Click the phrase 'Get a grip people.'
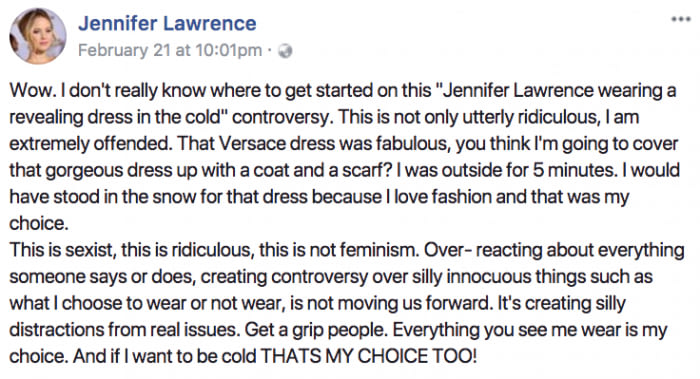The image size is (700, 379). pyautogui.click(x=317, y=330)
